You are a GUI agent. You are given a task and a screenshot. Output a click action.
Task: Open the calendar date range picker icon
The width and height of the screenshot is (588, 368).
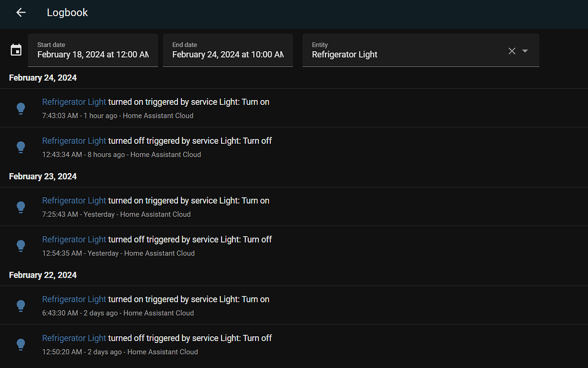point(16,50)
